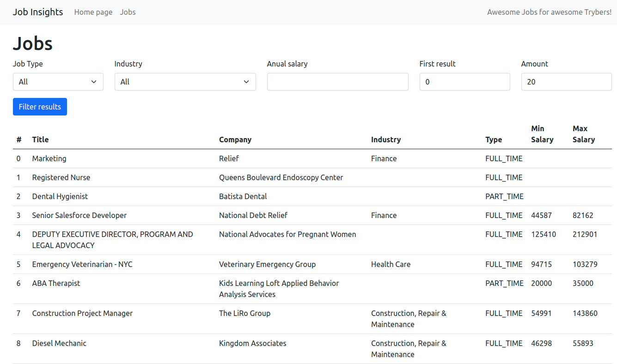The width and height of the screenshot is (617, 364).
Task: Click the Diesel Mechanic job row
Action: coord(59,343)
